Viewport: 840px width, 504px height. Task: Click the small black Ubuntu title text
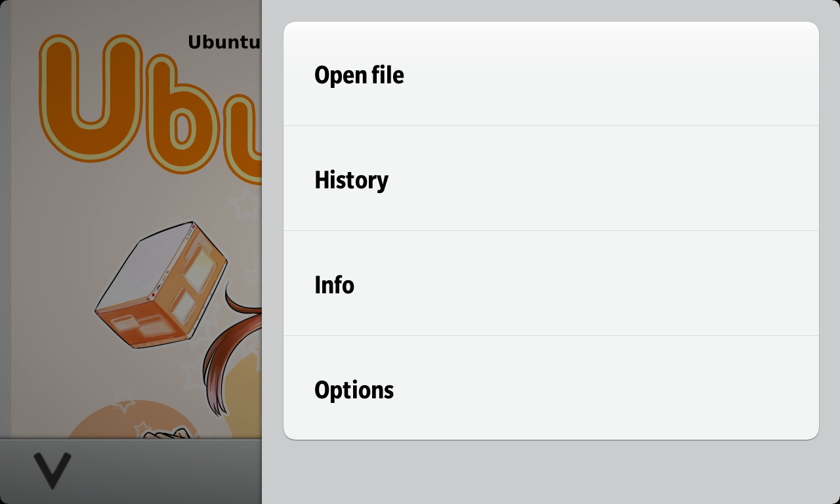[x=224, y=42]
